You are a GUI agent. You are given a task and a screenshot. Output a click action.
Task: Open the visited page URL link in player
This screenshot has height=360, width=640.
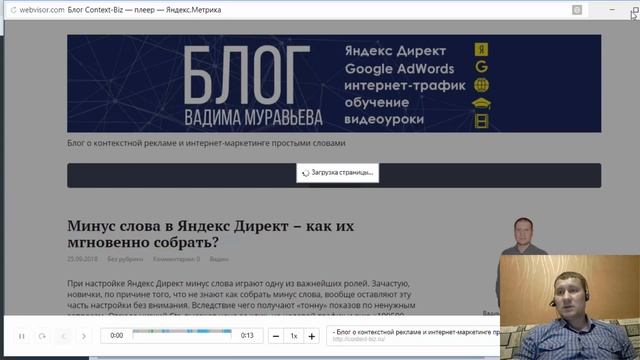(359, 339)
